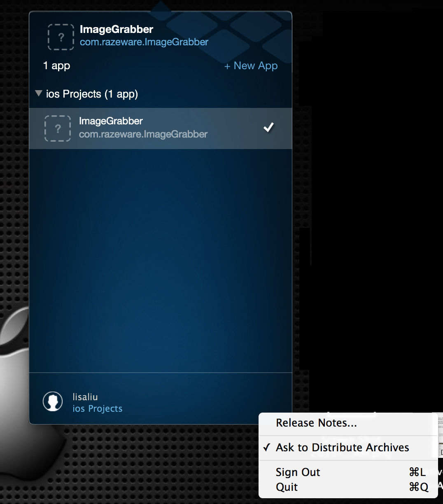Toggle Ask to Distribute Archives option
Image resolution: width=443 pixels, height=504 pixels.
[348, 448]
